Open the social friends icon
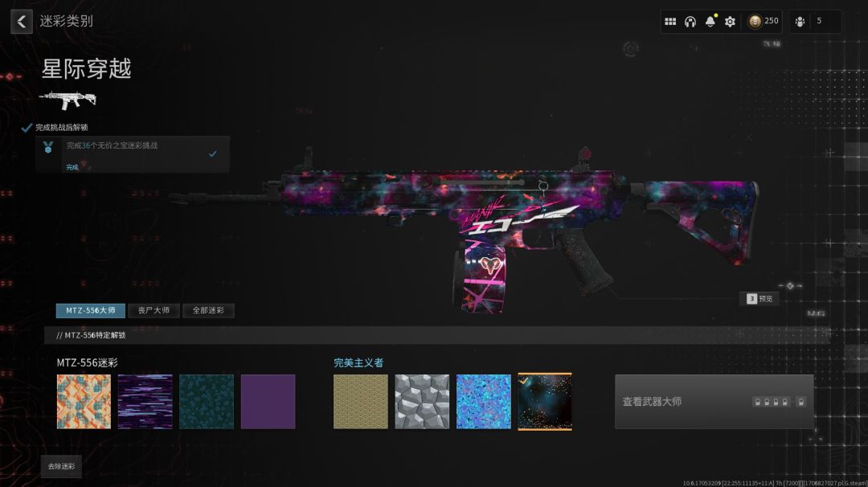 coord(800,22)
